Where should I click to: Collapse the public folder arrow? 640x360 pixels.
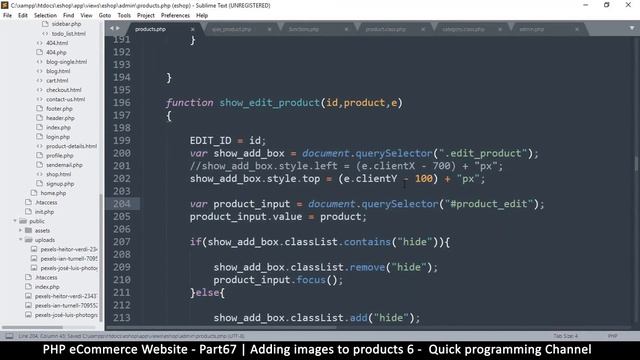[15, 221]
